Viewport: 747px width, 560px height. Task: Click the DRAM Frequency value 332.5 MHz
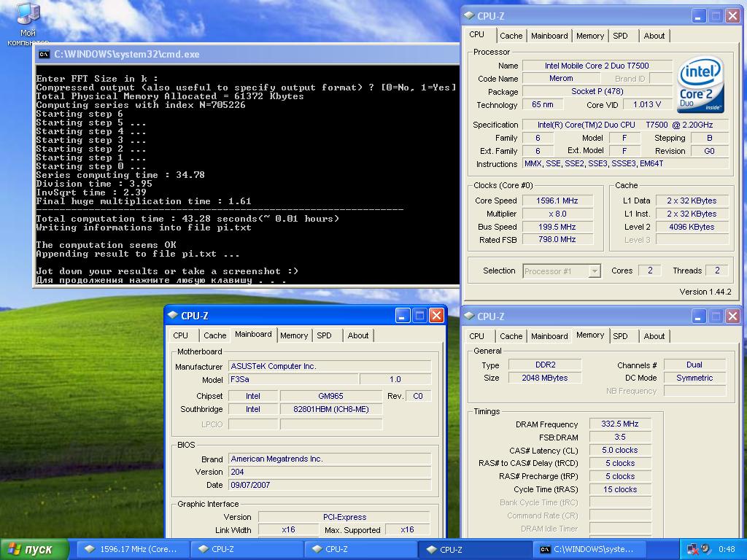[x=620, y=424]
